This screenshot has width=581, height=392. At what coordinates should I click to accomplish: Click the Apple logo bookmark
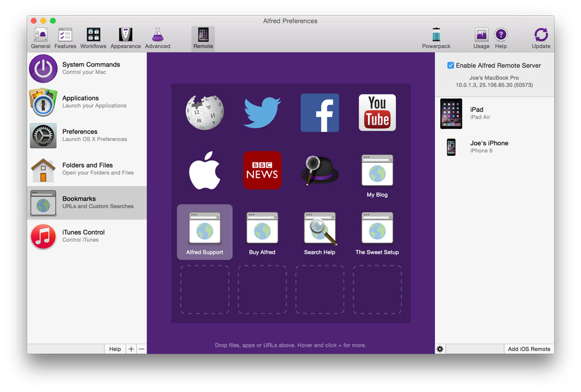(205, 170)
